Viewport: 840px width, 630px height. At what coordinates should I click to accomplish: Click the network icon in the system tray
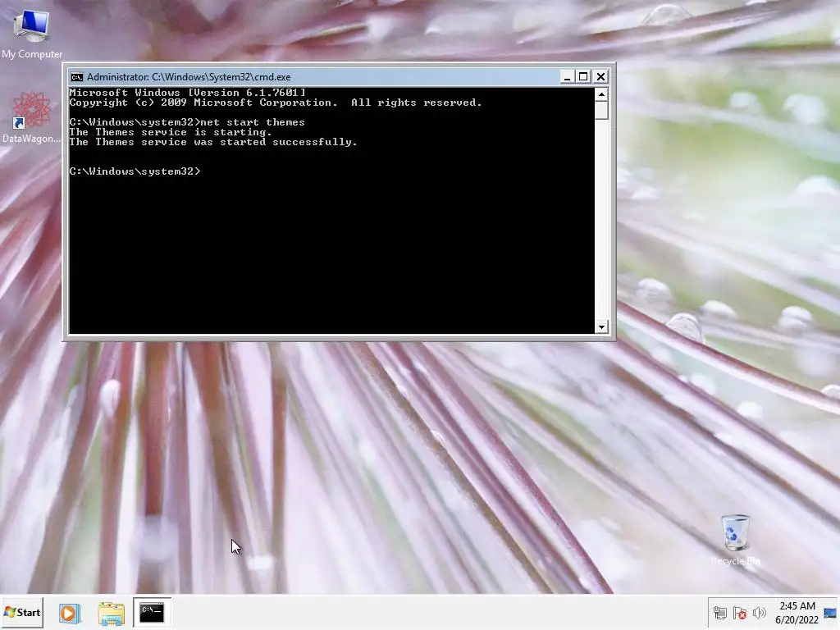720,613
